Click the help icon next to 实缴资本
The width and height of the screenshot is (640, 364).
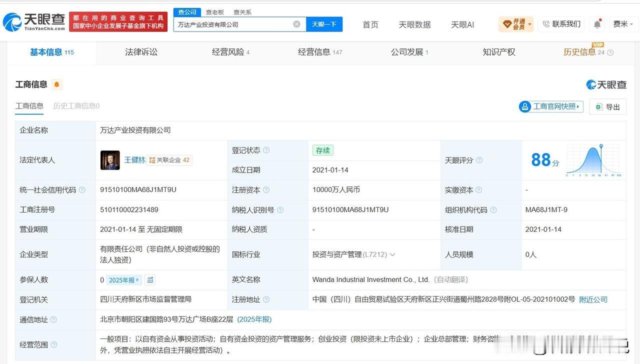point(479,190)
